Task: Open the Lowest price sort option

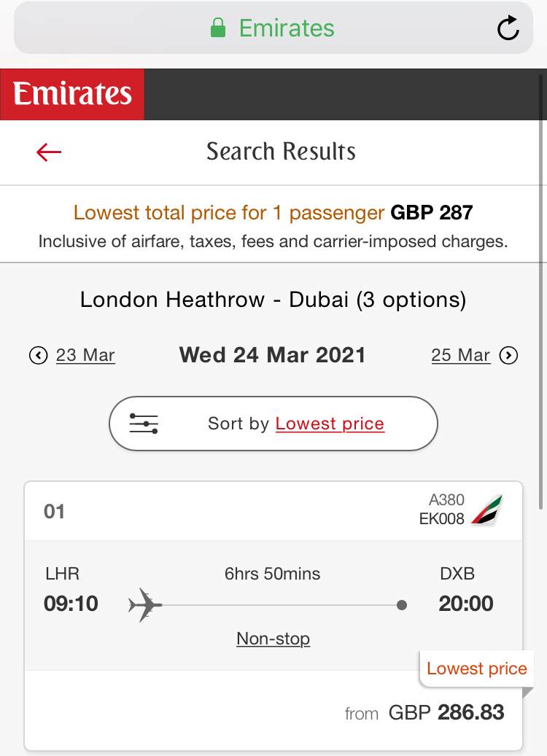Action: click(x=330, y=424)
